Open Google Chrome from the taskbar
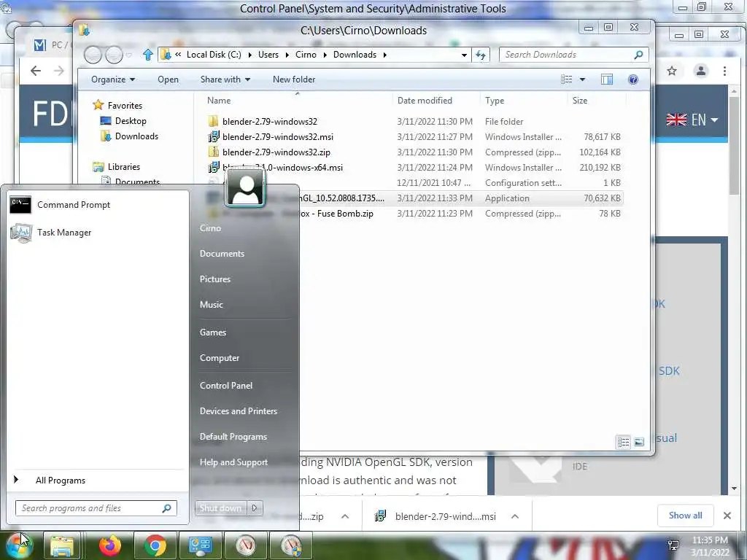Image resolution: width=747 pixels, height=560 pixels. 155,545
